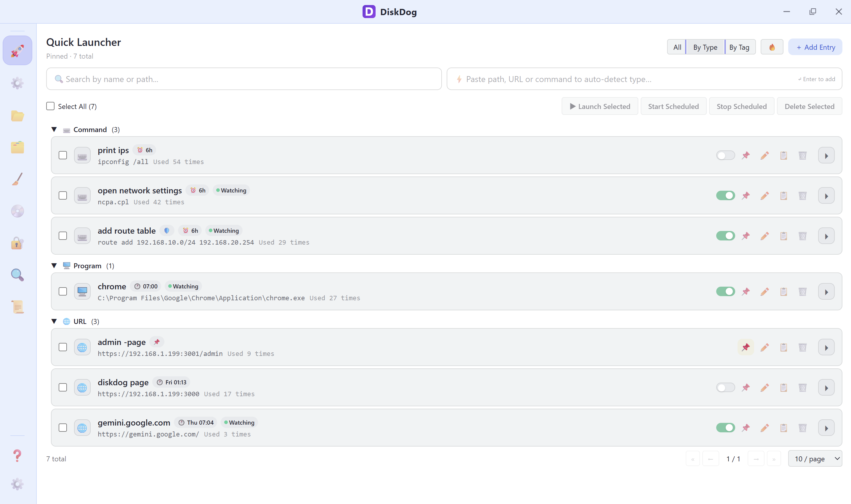The height and width of the screenshot is (504, 851).
Task: Switch to the All view tab
Action: (677, 47)
